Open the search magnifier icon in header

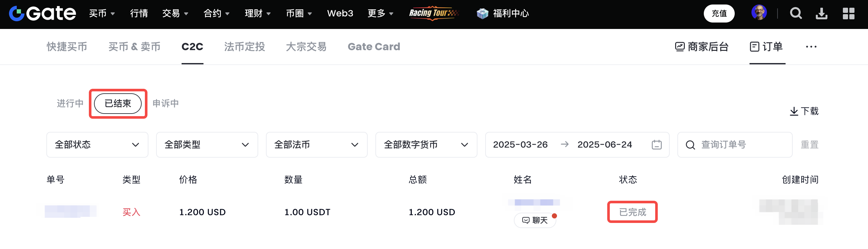coord(796,14)
